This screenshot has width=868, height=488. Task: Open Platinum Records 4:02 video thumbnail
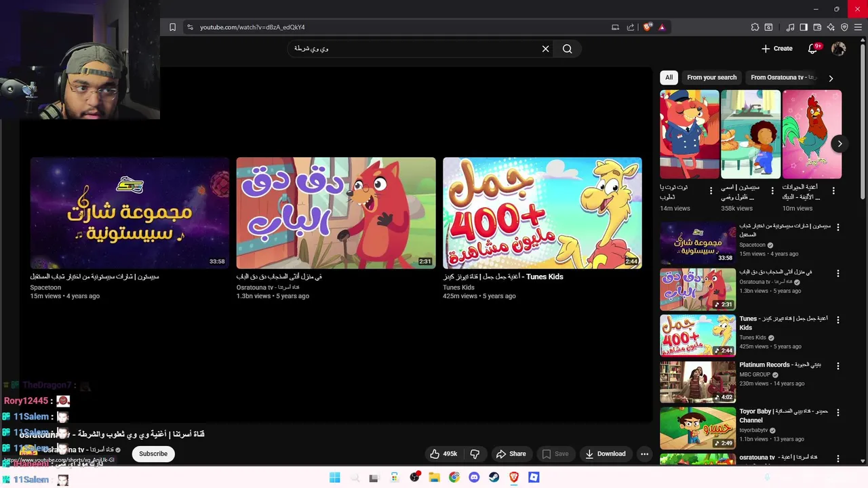(698, 382)
